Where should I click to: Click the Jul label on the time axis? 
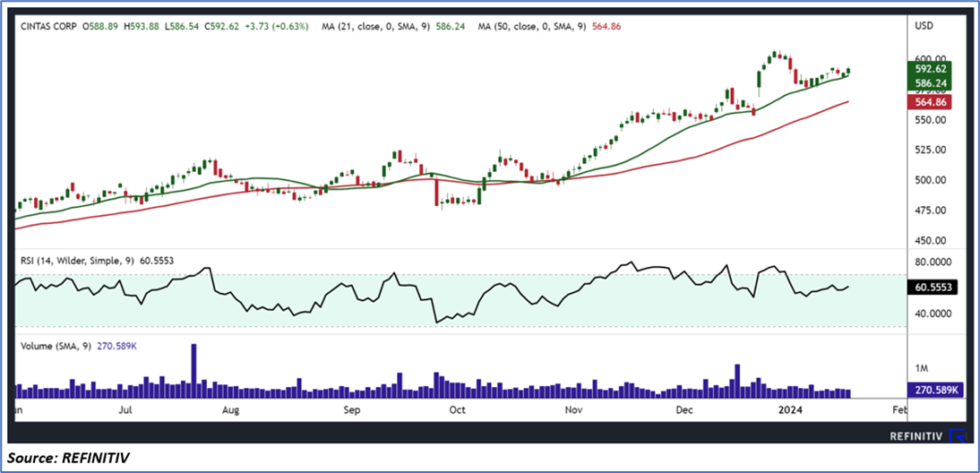(x=125, y=410)
